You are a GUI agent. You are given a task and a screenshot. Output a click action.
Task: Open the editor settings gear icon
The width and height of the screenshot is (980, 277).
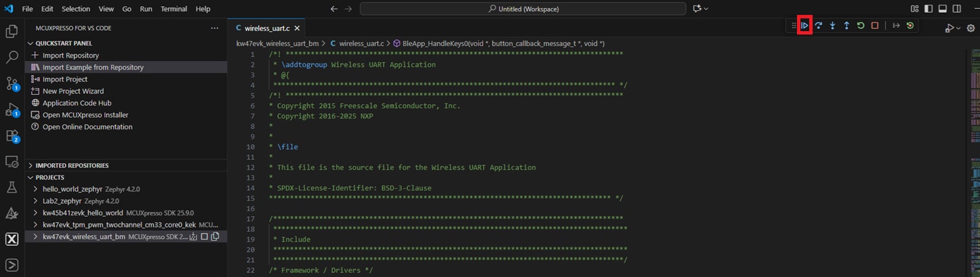pos(971,28)
